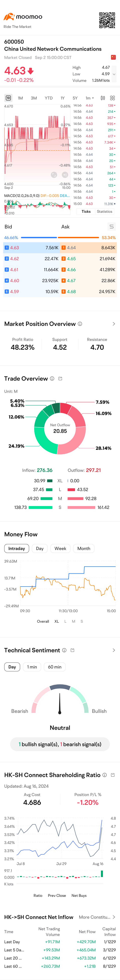Tap the bullish/bearish signals summary pill
This screenshot has width=120, height=980.
click(x=60, y=744)
